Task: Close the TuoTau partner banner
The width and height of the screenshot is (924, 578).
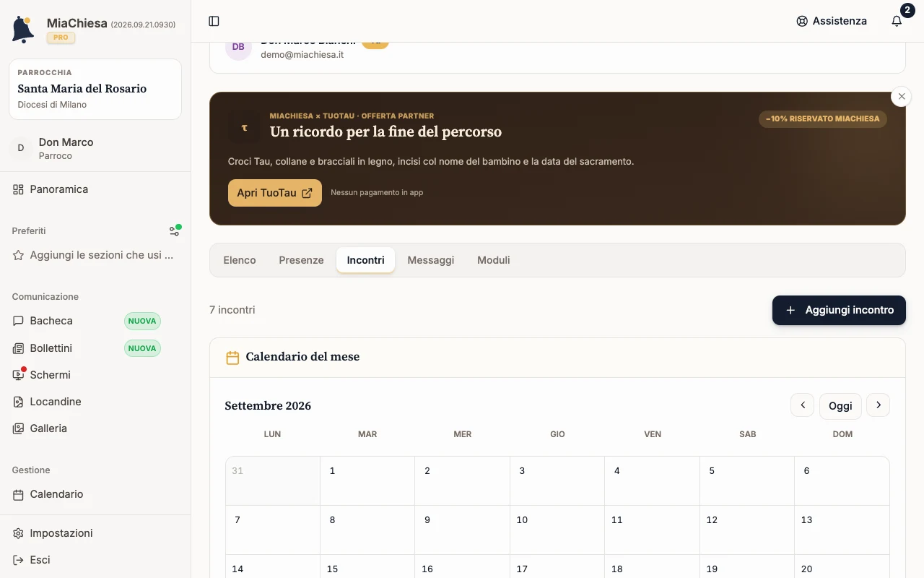Action: coord(902,96)
